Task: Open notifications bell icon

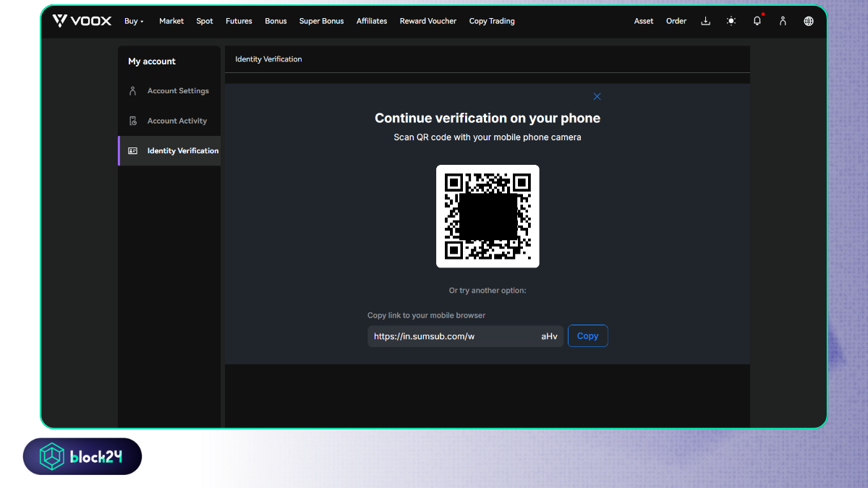Action: tap(757, 21)
